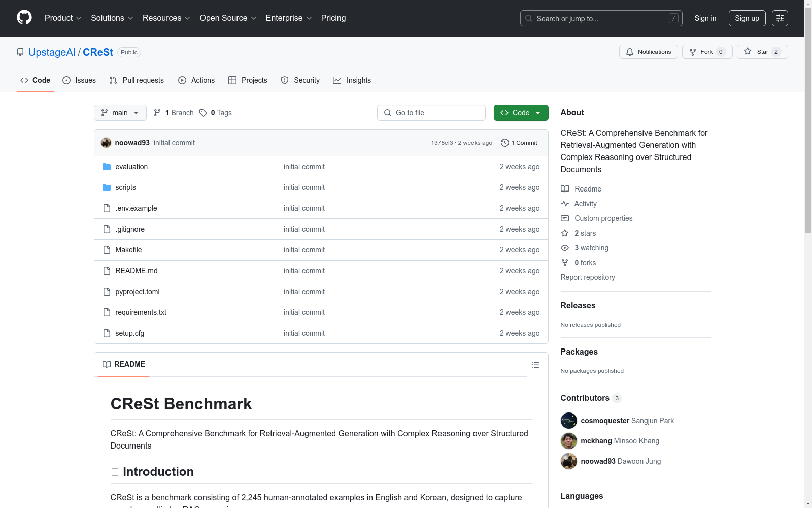
Task: Click the Sign up button
Action: 747,18
